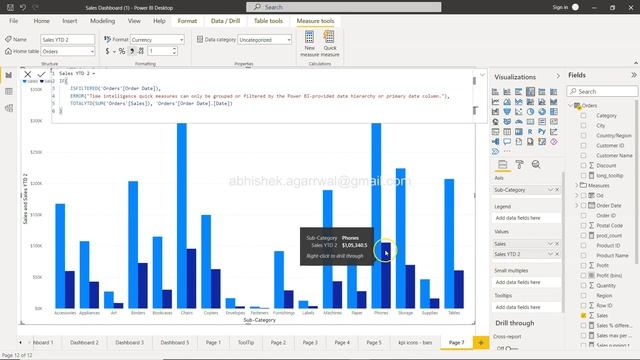Check the Customer ID field checkbox

[x=583, y=146]
